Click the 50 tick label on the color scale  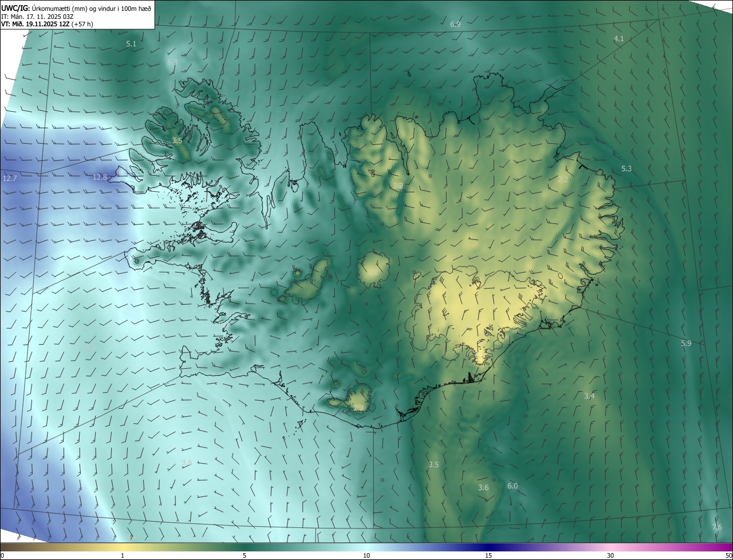click(x=728, y=555)
